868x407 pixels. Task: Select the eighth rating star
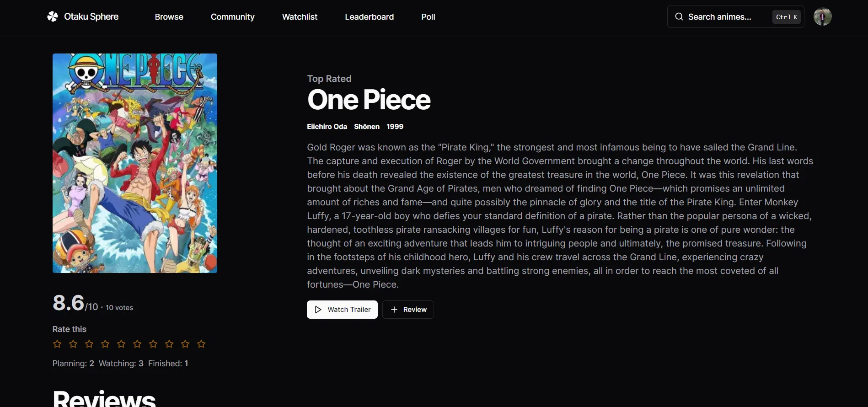pos(169,344)
